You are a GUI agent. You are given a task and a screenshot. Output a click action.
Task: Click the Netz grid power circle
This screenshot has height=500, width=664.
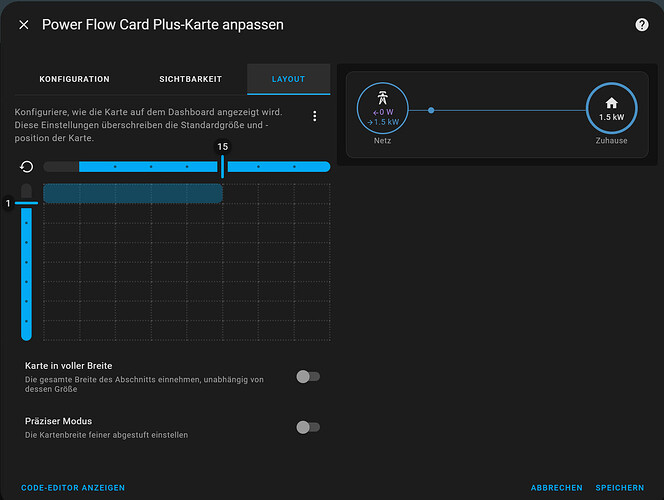coord(382,107)
